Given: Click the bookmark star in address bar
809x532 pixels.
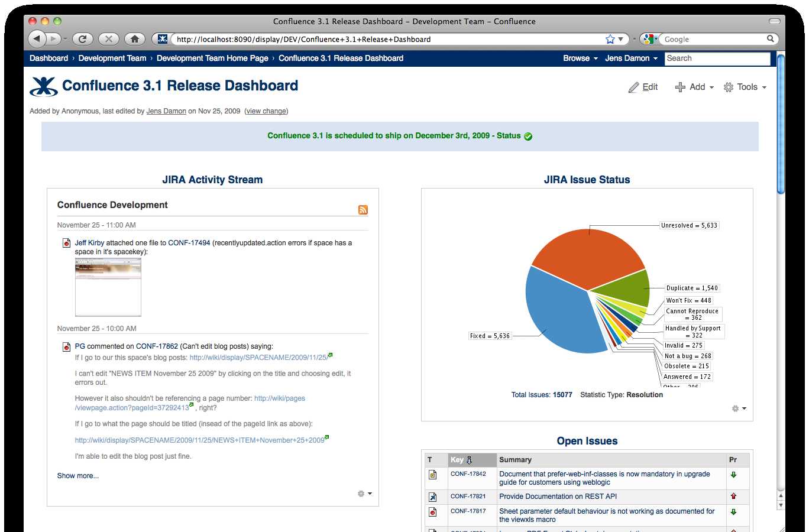Looking at the screenshot, I should coord(610,39).
